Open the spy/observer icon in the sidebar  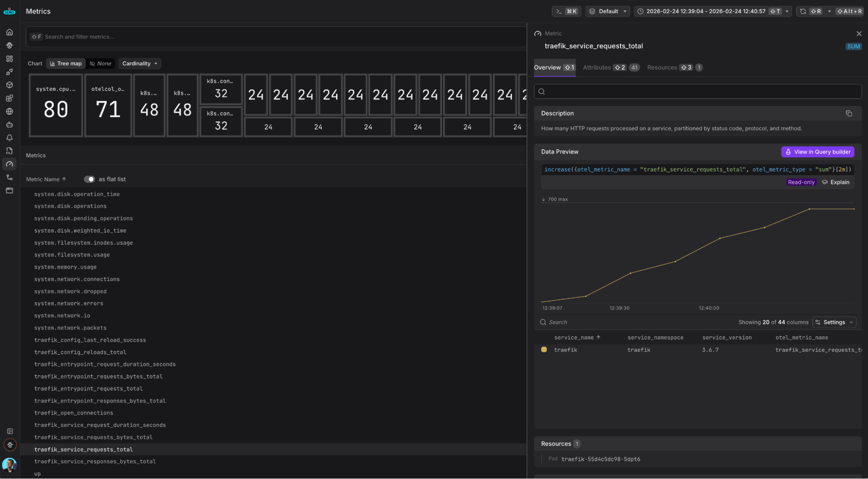pos(10,45)
